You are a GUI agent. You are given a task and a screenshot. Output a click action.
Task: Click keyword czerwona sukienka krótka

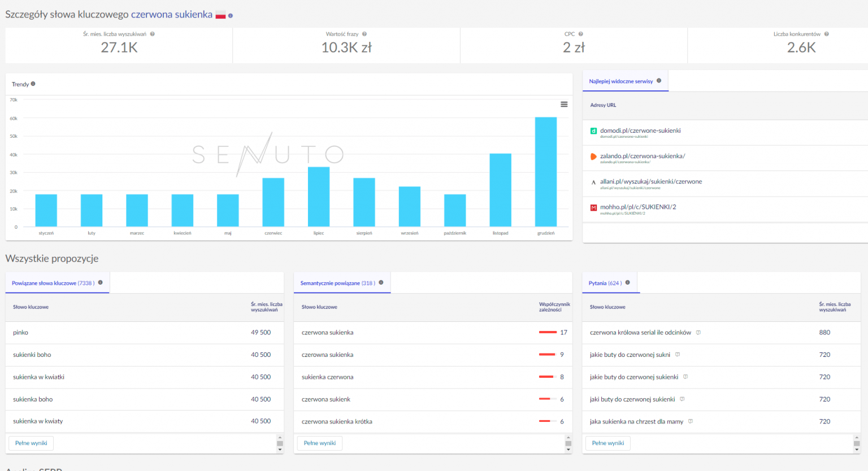point(337,421)
